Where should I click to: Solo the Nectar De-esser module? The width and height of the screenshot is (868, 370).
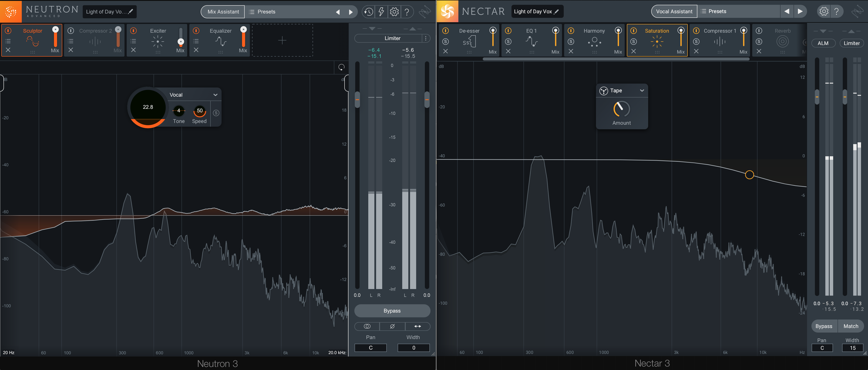pyautogui.click(x=446, y=41)
